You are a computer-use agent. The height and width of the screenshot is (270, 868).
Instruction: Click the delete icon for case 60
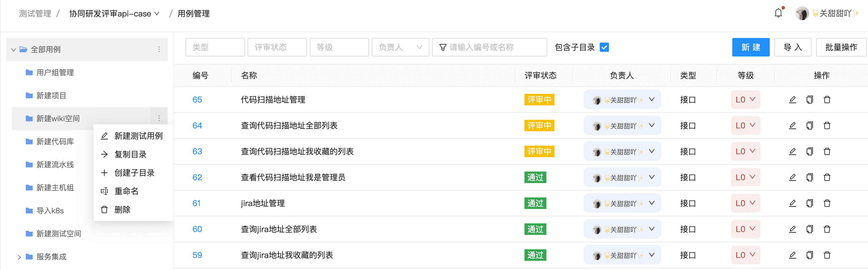[x=828, y=229]
